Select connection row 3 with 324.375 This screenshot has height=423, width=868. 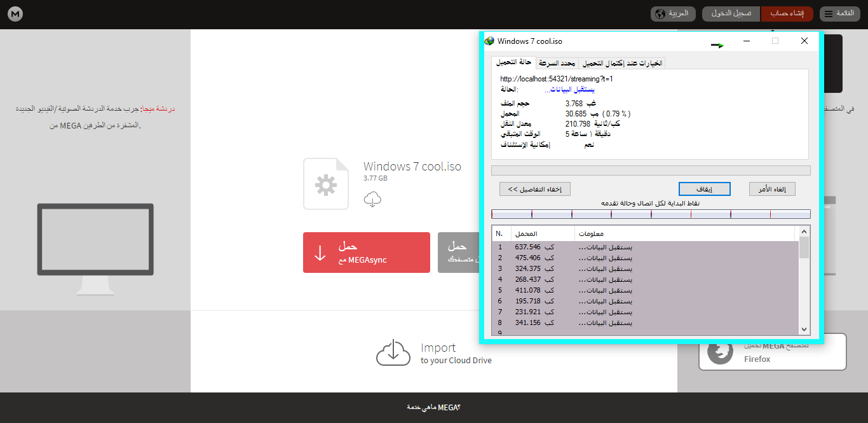click(x=645, y=268)
